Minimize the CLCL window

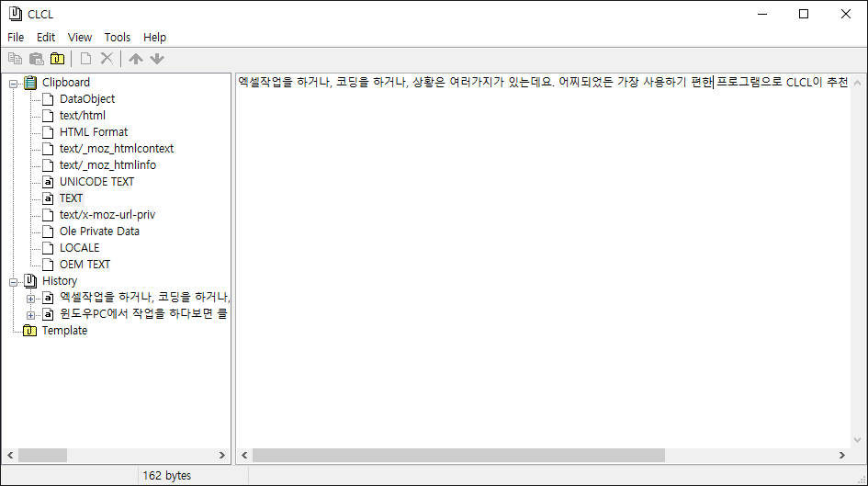(x=762, y=14)
